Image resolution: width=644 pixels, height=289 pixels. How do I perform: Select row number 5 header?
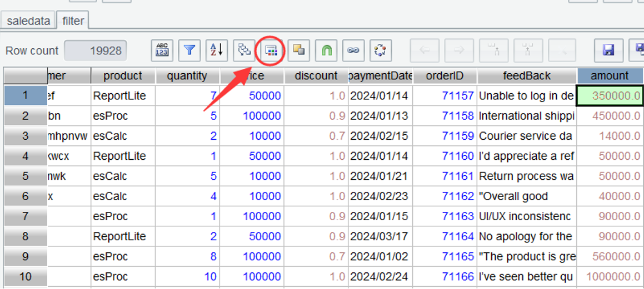click(26, 176)
